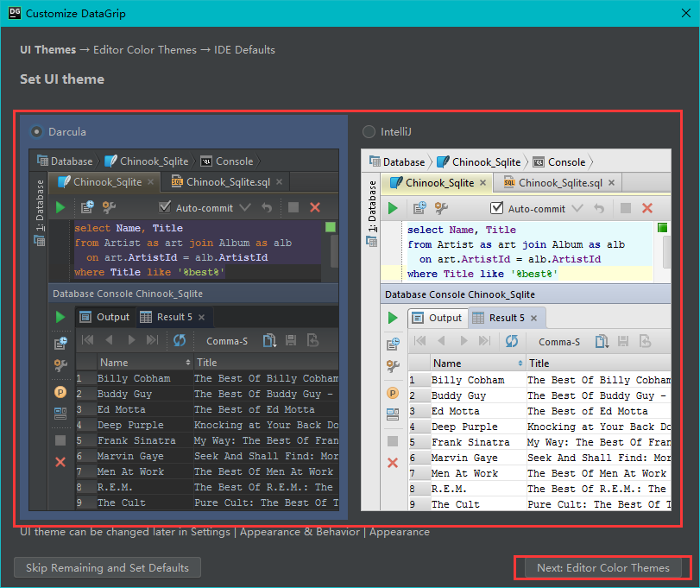Click the green inspection indicator in IntelliJ editor
The width and height of the screenshot is (700, 588).
click(x=663, y=228)
